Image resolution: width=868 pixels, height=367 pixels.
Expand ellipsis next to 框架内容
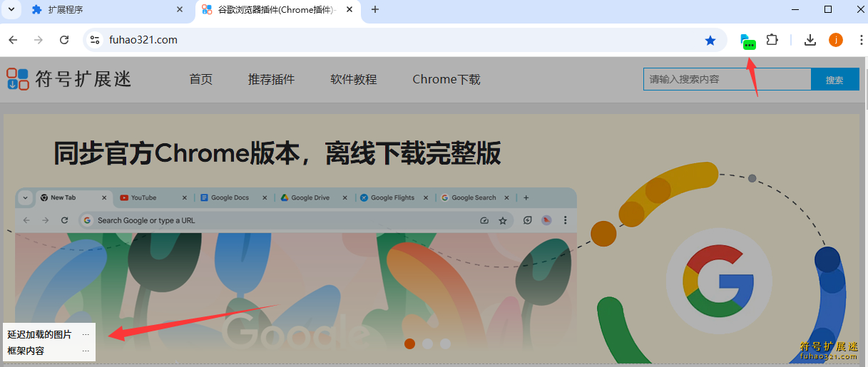(86, 351)
